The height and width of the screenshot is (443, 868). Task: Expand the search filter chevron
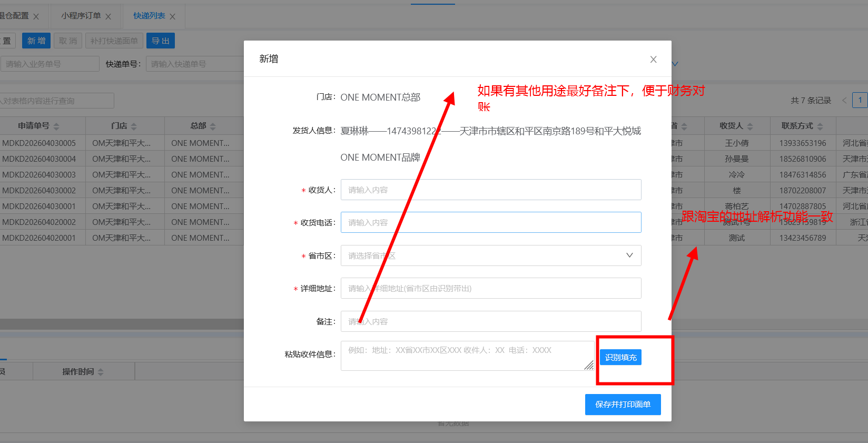pos(675,64)
